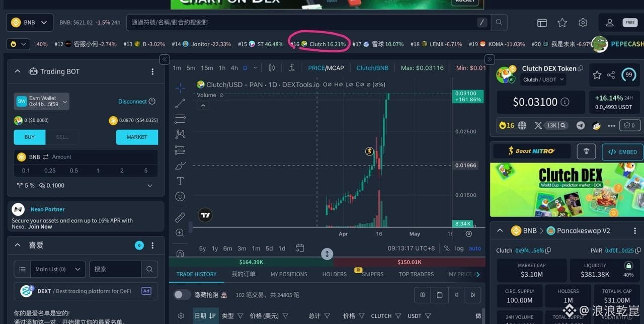Toggle the hide front-runners switch
644x324 pixels.
tap(182, 295)
